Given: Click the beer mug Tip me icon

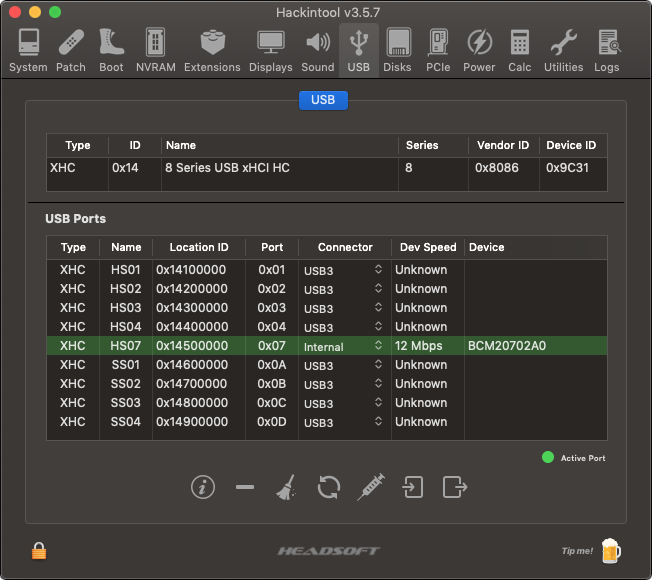Looking at the screenshot, I should point(611,551).
